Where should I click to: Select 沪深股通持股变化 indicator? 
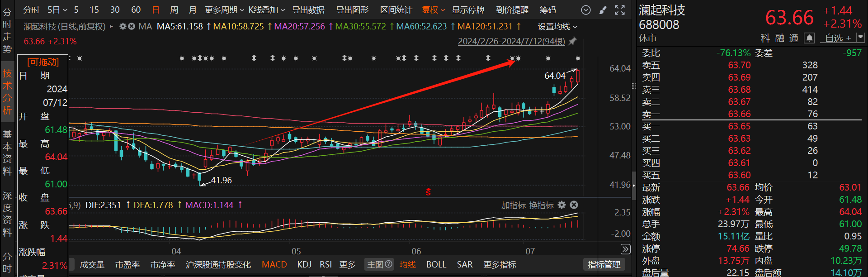[x=218, y=264]
